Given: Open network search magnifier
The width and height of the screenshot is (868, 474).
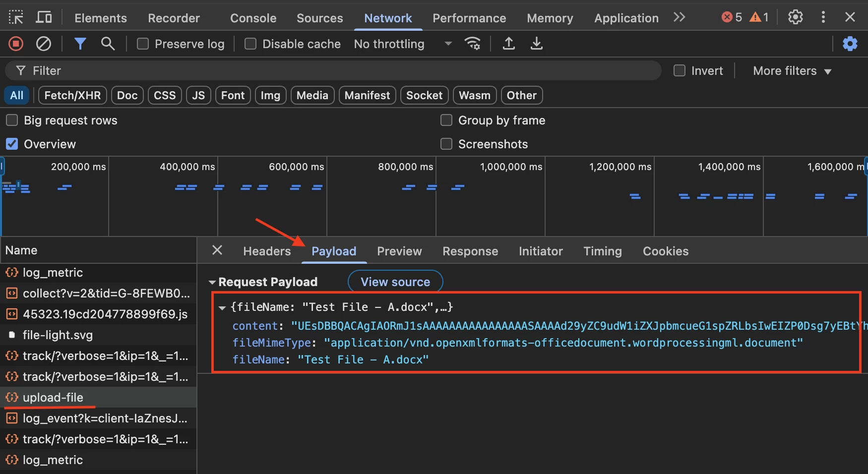Looking at the screenshot, I should pos(108,44).
